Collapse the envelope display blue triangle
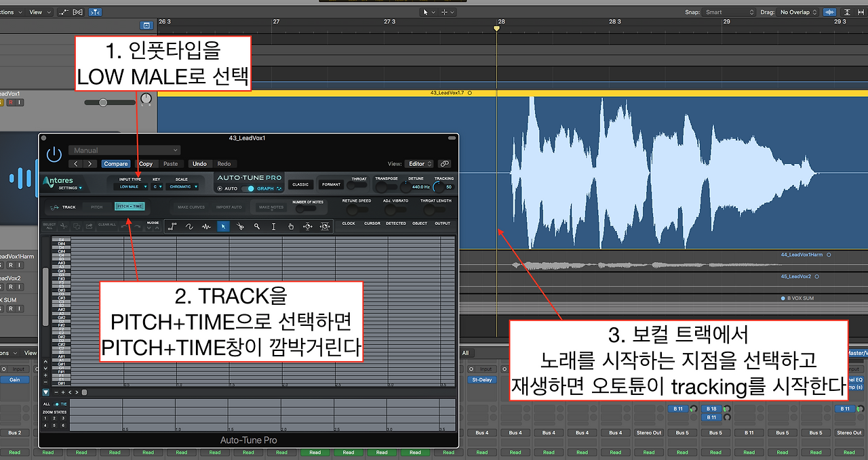The width and height of the screenshot is (868, 460). (x=46, y=392)
